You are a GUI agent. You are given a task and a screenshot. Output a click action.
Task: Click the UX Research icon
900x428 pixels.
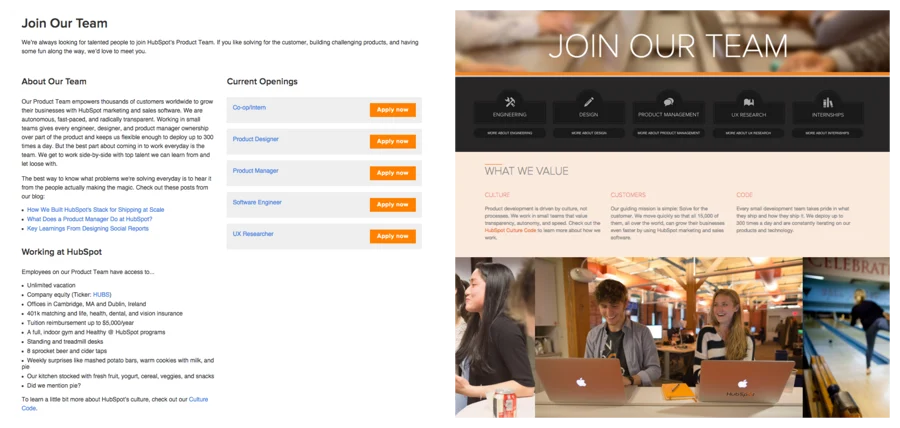click(748, 102)
